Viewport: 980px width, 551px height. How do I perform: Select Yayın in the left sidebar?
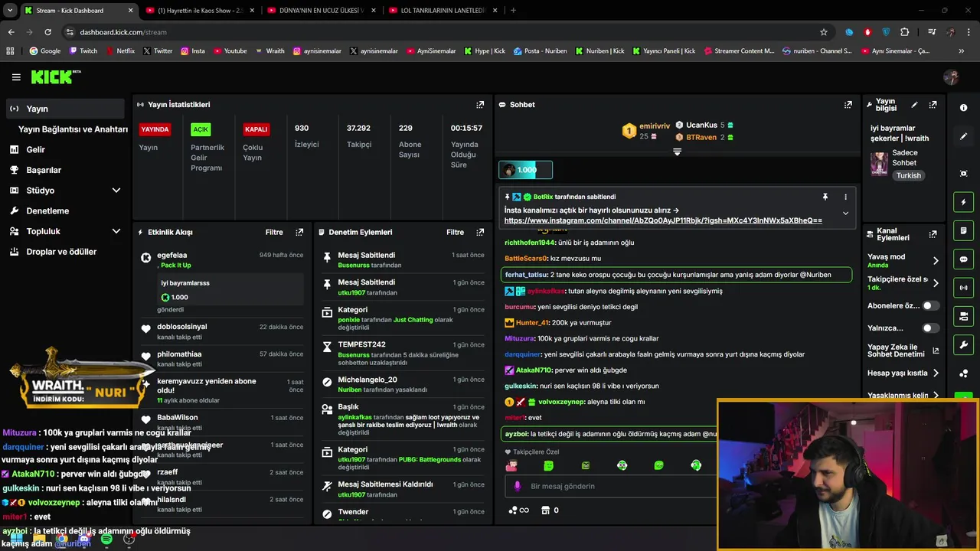[64, 109]
